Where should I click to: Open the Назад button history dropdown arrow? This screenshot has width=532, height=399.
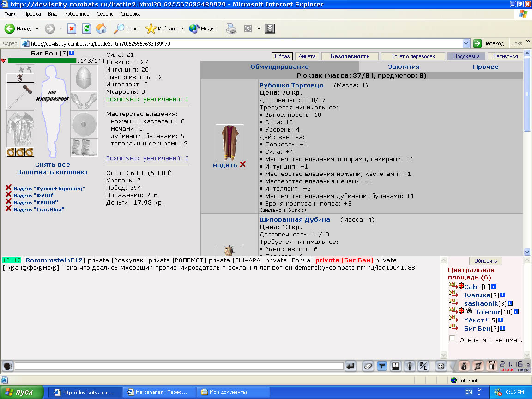[37, 29]
